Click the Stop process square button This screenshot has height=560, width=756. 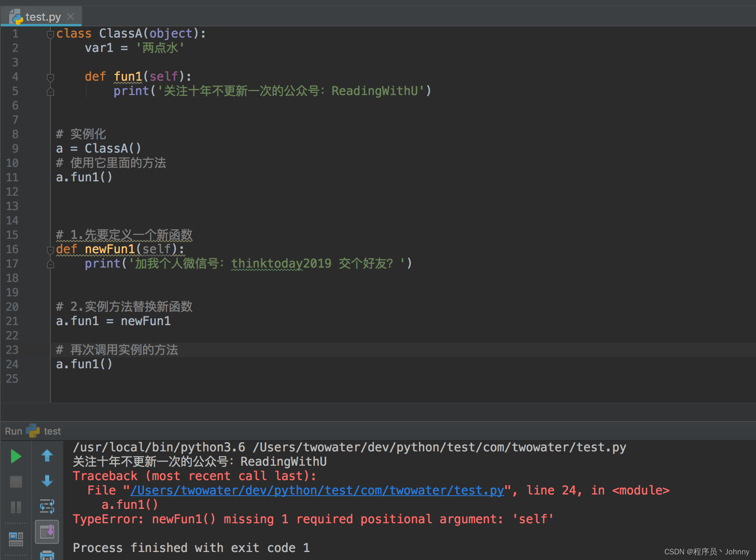click(x=16, y=482)
